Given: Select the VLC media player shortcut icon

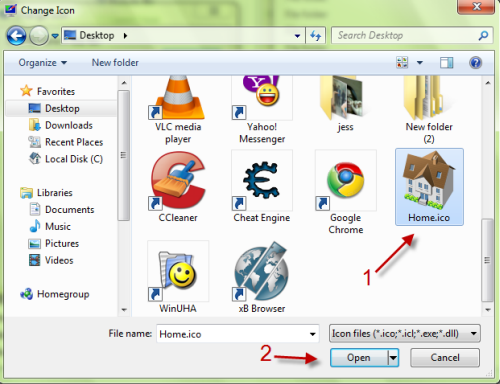Looking at the screenshot, I should [x=178, y=98].
